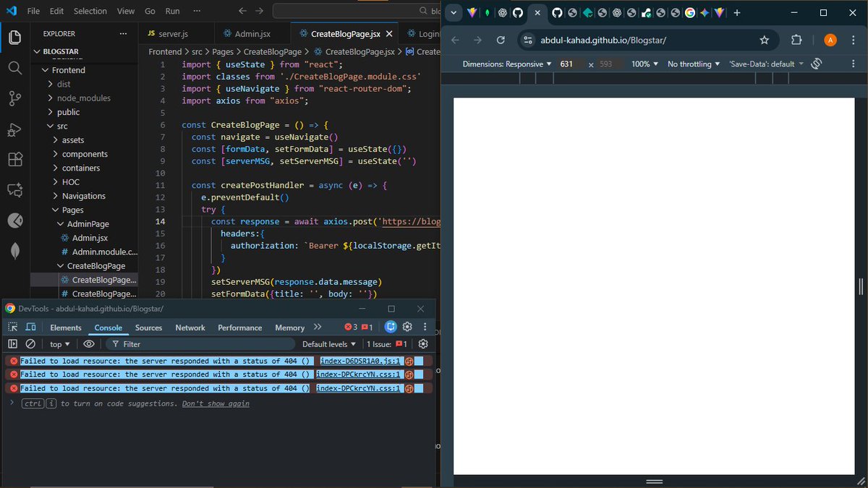This screenshot has height=488, width=868.
Task: Open the CreateBlogPage.jsx editor tab
Action: (x=340, y=33)
